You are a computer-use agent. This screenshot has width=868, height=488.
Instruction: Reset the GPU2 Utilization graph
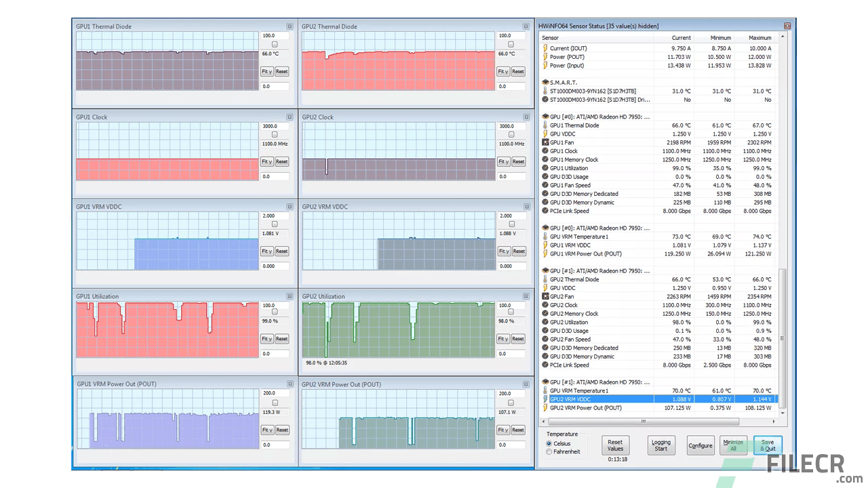point(517,338)
